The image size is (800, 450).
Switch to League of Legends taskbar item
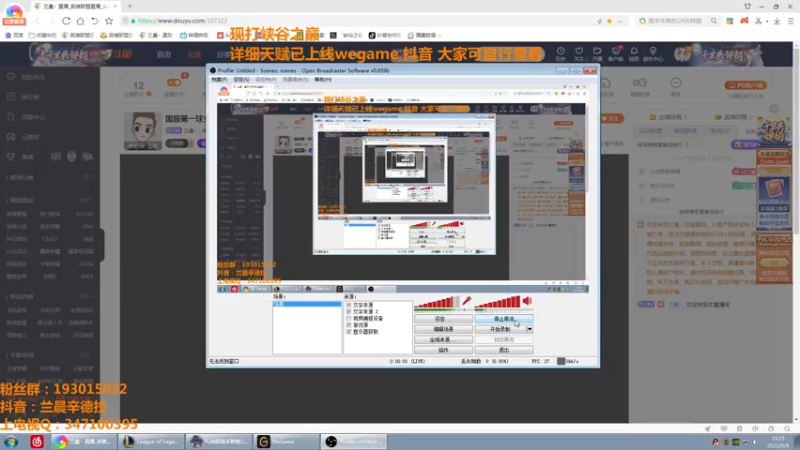[151, 441]
